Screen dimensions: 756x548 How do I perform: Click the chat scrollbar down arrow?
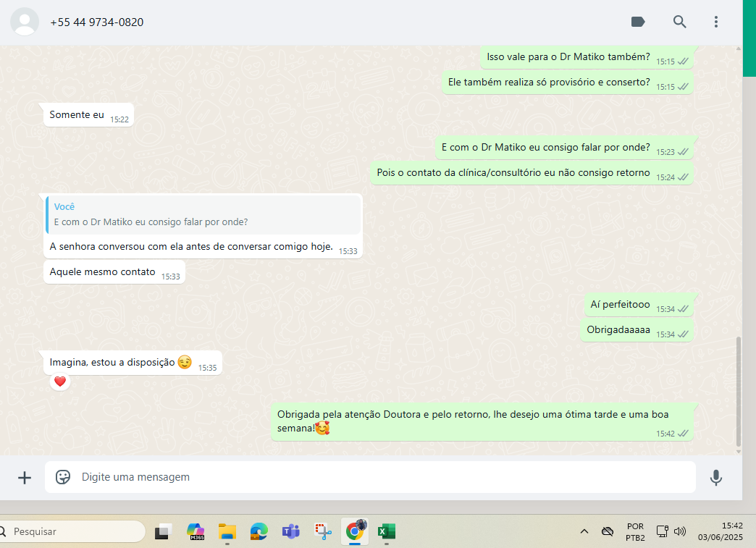click(738, 452)
